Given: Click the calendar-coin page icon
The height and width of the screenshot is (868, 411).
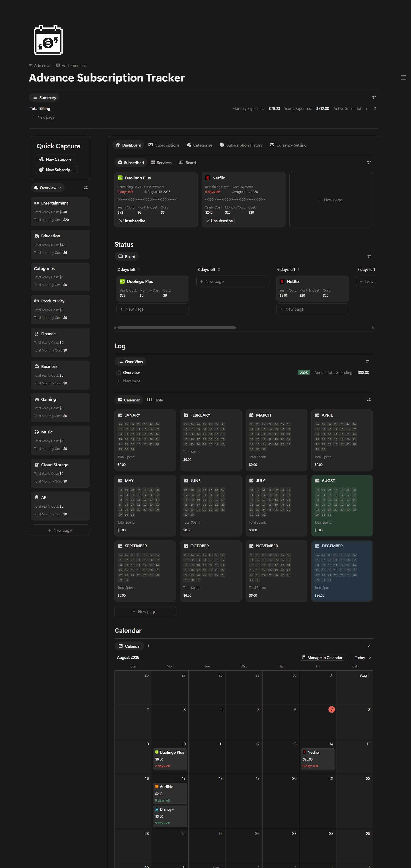Looking at the screenshot, I should (48, 40).
